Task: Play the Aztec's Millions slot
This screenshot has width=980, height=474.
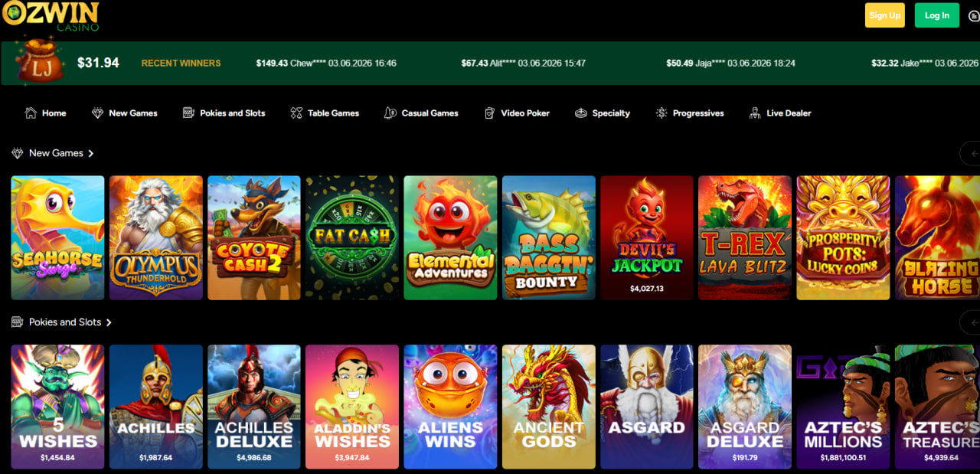Action: point(843,407)
